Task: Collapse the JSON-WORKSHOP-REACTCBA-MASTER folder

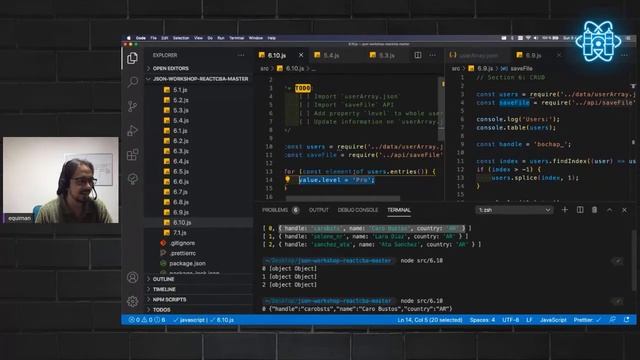Action: 200,78
